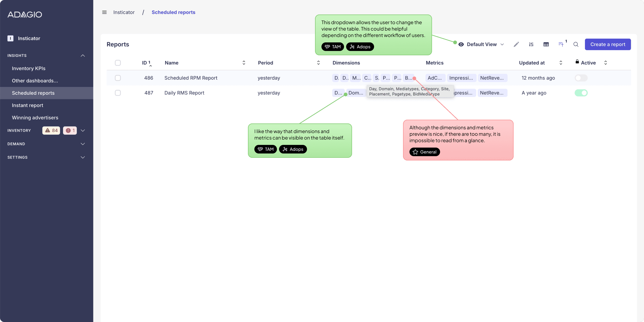Click the eye icon next to Default View

coord(461,45)
